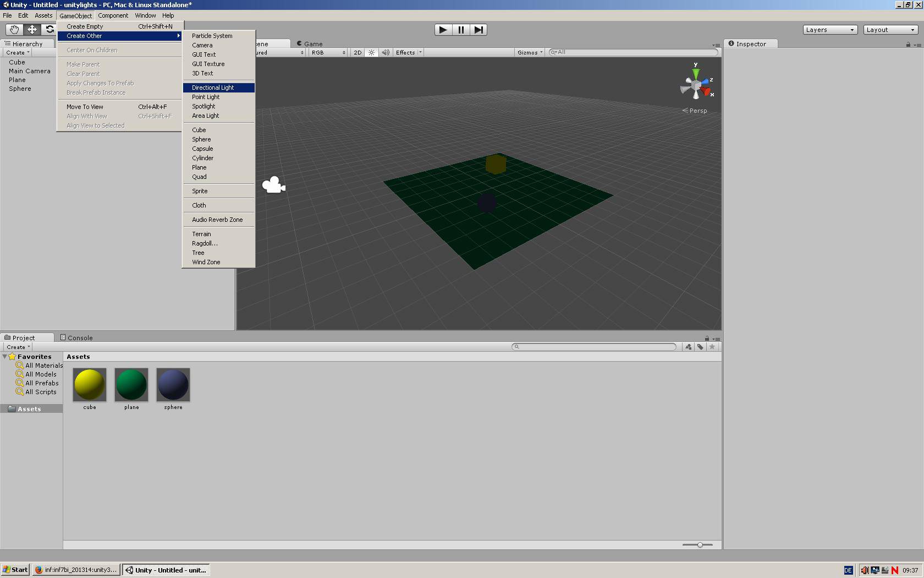Toggle scene lighting sun button
Screen dimensions: 924x578
[x=371, y=53]
